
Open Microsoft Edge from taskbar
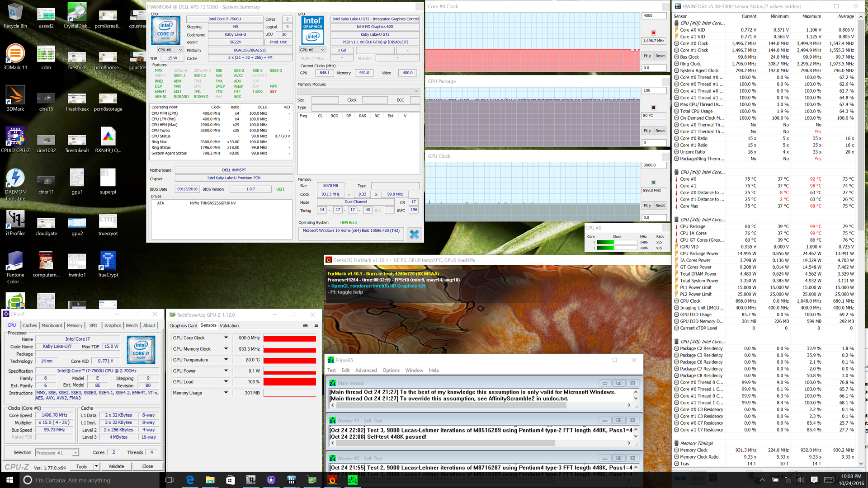(x=190, y=480)
